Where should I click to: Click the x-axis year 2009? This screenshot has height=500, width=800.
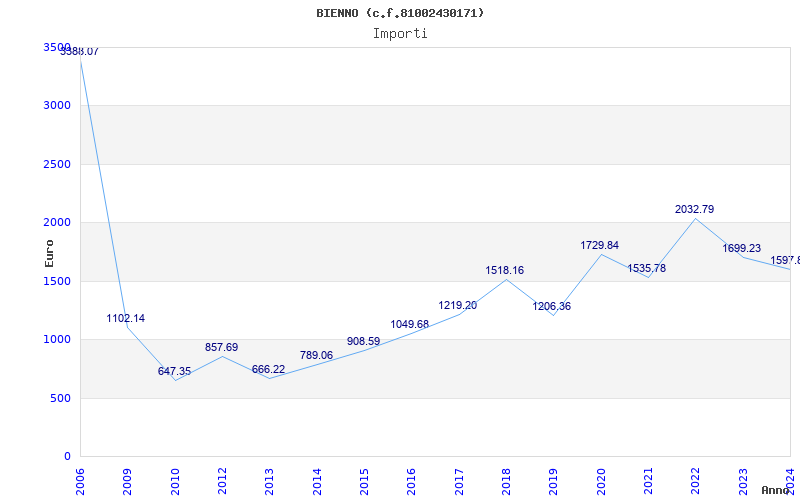tap(128, 482)
